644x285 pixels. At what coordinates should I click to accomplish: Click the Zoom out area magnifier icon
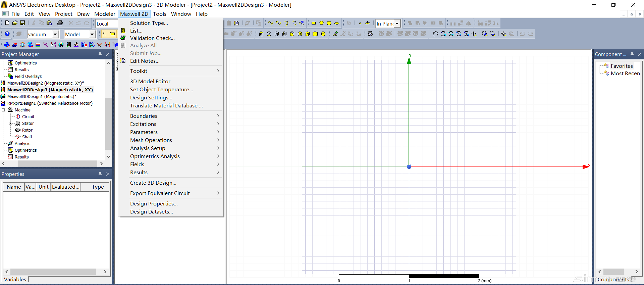[492, 34]
